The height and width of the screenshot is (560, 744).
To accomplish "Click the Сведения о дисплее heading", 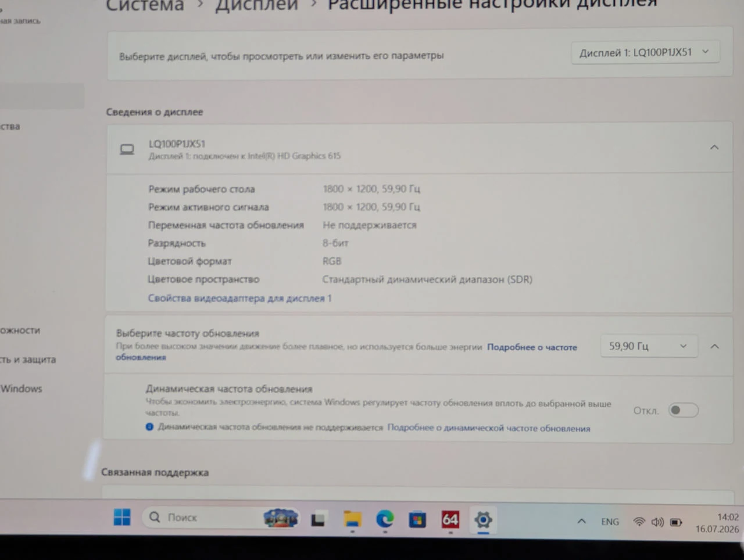I will click(x=155, y=112).
